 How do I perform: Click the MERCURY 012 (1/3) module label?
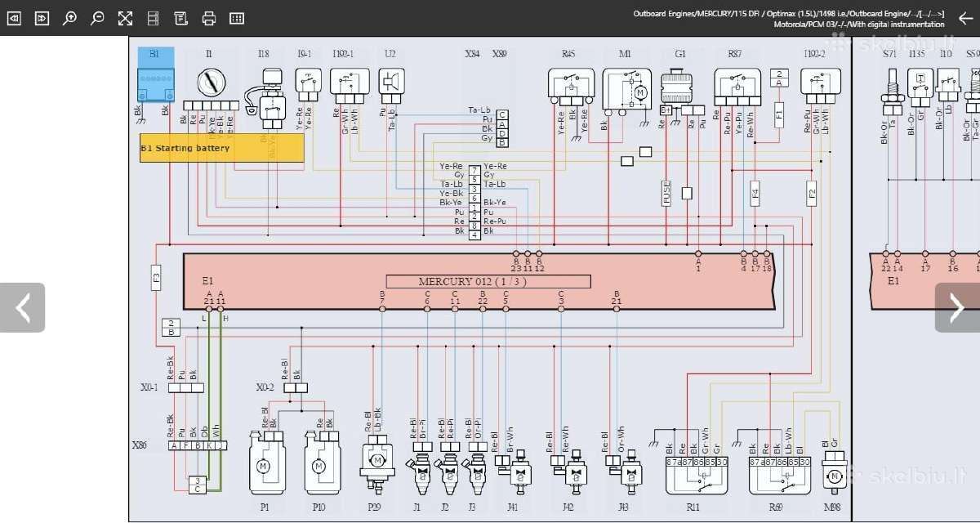pyautogui.click(x=488, y=281)
